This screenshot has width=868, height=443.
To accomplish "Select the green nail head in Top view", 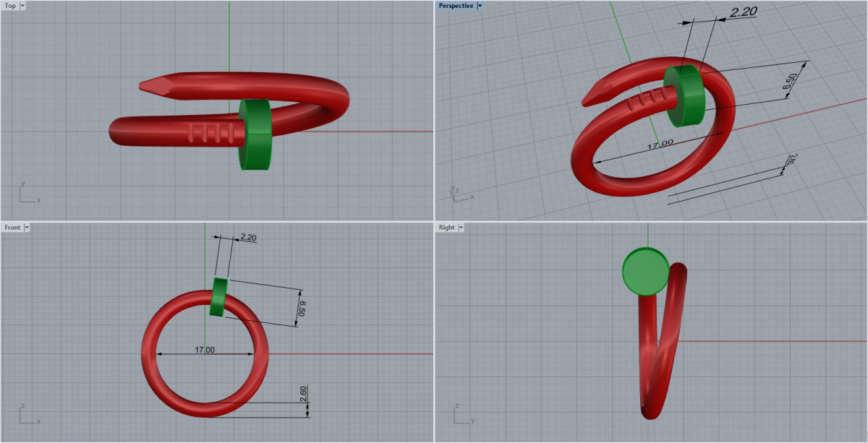I will tap(255, 134).
